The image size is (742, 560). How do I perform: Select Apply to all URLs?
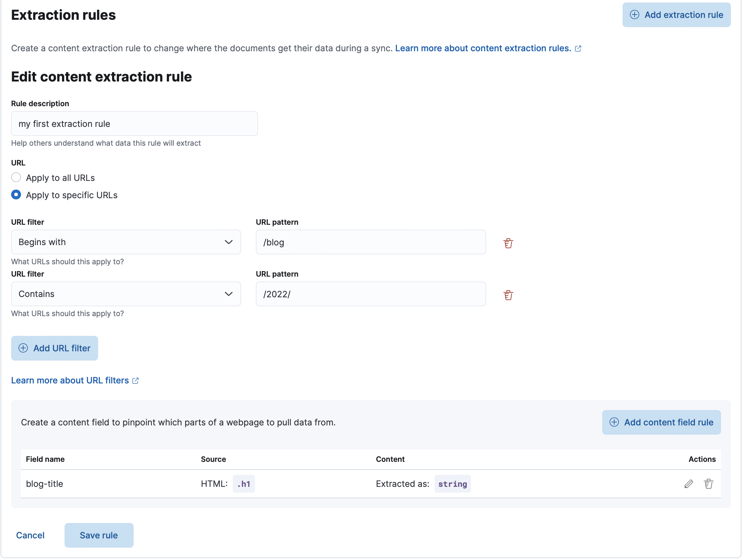coord(16,178)
